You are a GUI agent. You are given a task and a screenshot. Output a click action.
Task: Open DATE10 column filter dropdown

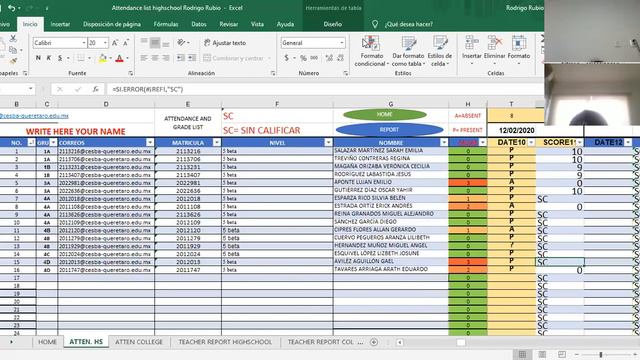click(531, 142)
